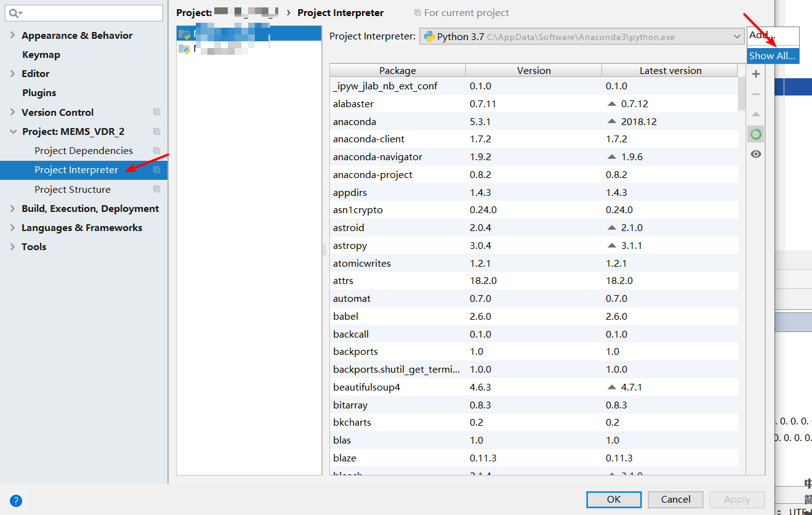Click the OK button
Image resolution: width=812 pixels, height=515 pixels.
coord(614,499)
